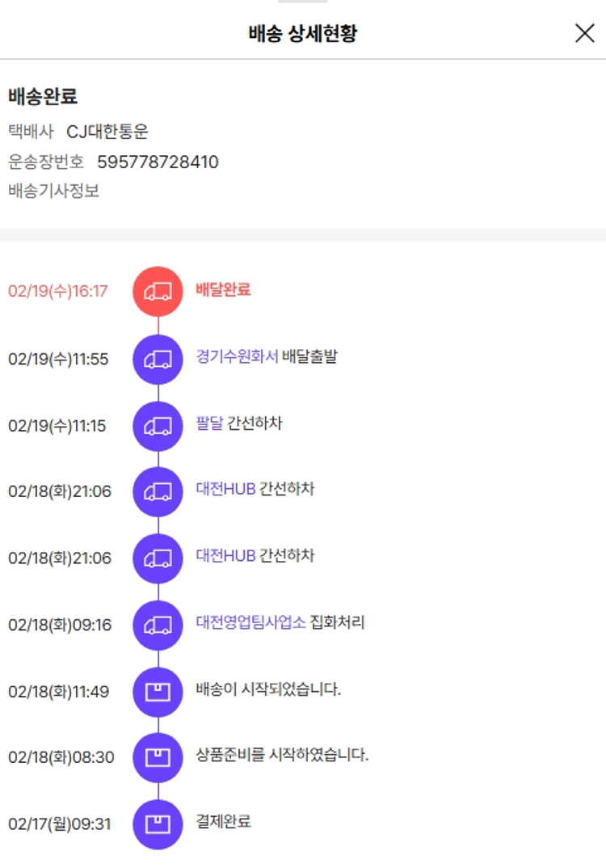
Task: Open the 팔달 location link
Action: (209, 423)
